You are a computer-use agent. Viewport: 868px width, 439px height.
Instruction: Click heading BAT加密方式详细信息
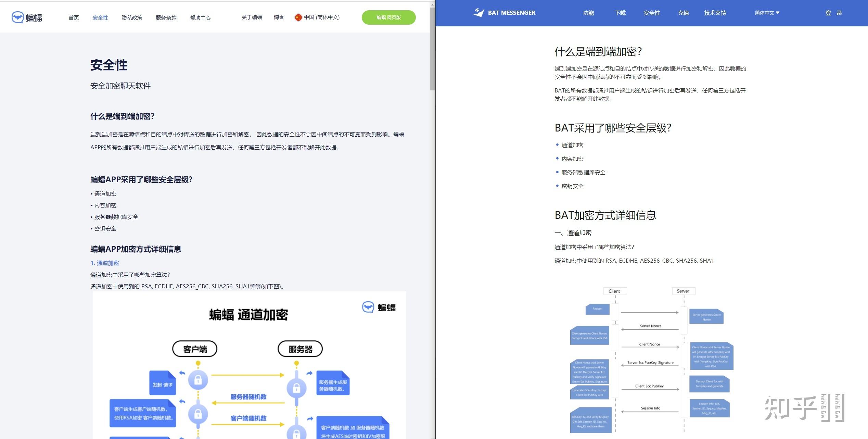click(605, 215)
